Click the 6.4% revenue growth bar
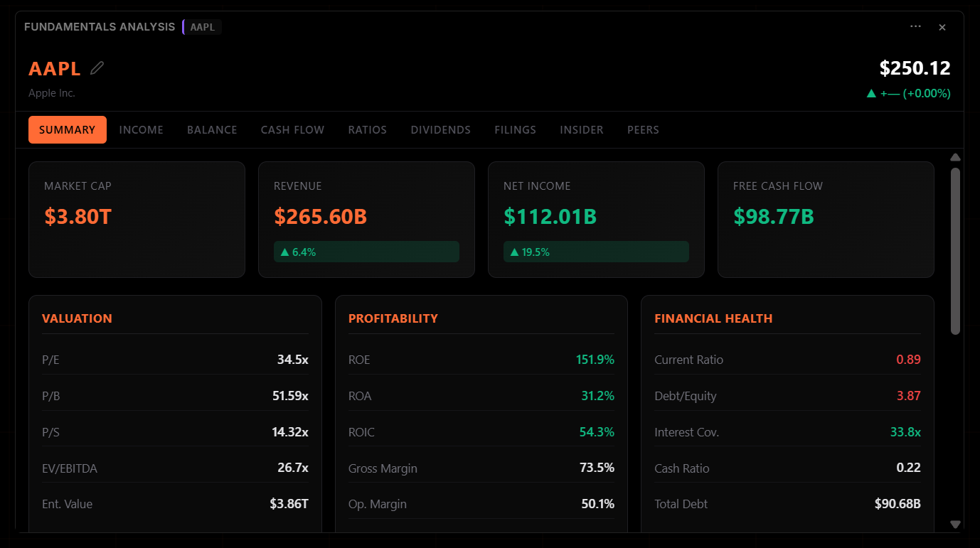980x548 pixels. [x=366, y=251]
